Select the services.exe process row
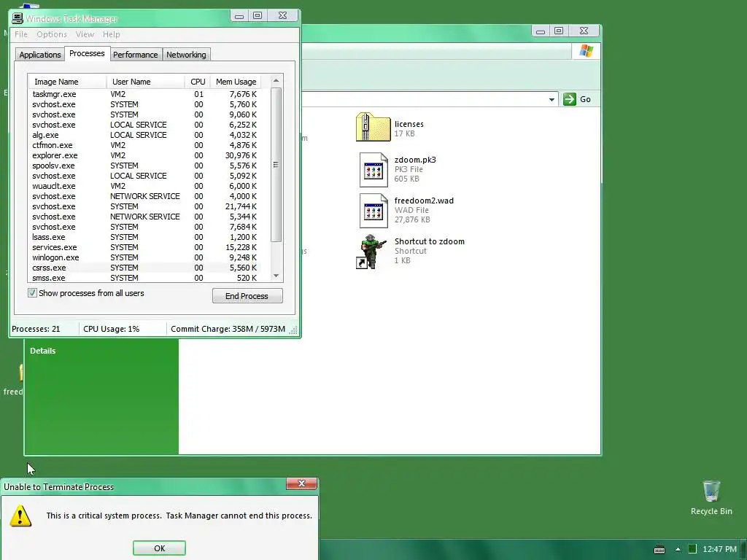The width and height of the screenshot is (747, 560). (x=145, y=248)
